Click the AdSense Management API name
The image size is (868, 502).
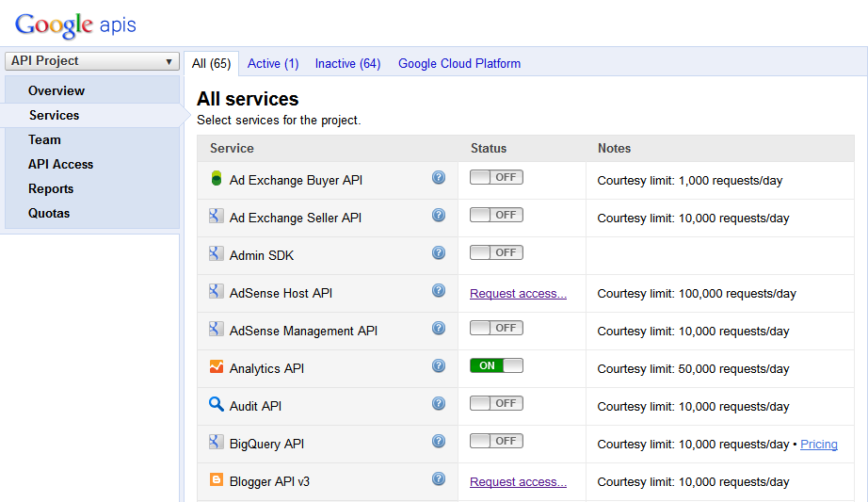[x=303, y=332]
